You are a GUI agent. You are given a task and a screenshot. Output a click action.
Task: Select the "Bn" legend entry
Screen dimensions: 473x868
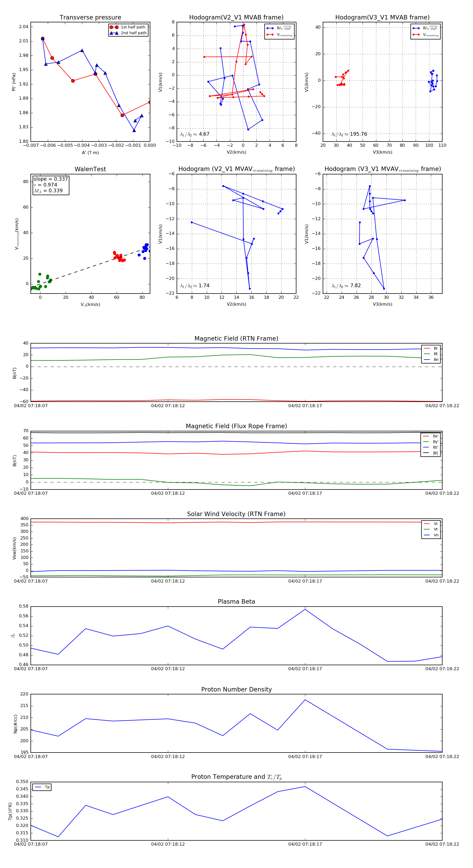pyautogui.click(x=431, y=360)
